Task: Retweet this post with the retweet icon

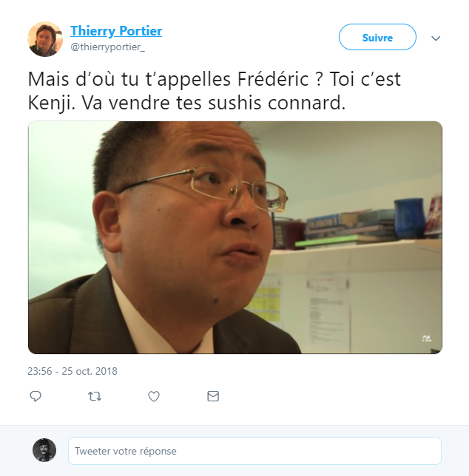Action: click(x=95, y=396)
